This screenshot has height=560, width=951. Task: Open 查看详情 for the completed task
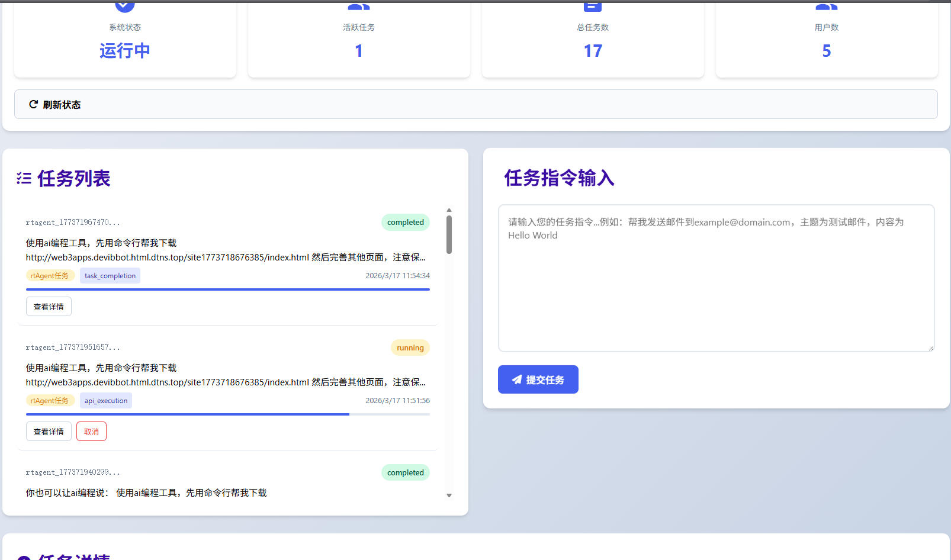point(49,306)
